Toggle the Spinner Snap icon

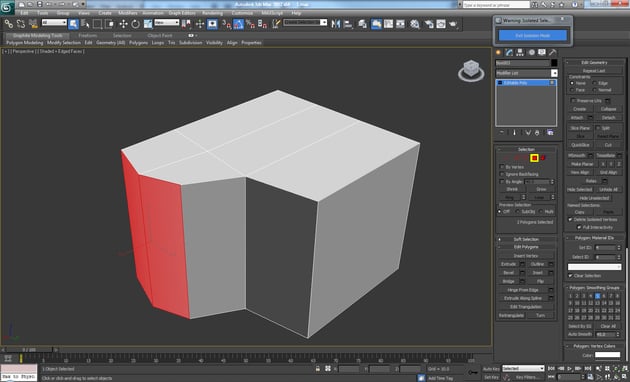[262, 24]
